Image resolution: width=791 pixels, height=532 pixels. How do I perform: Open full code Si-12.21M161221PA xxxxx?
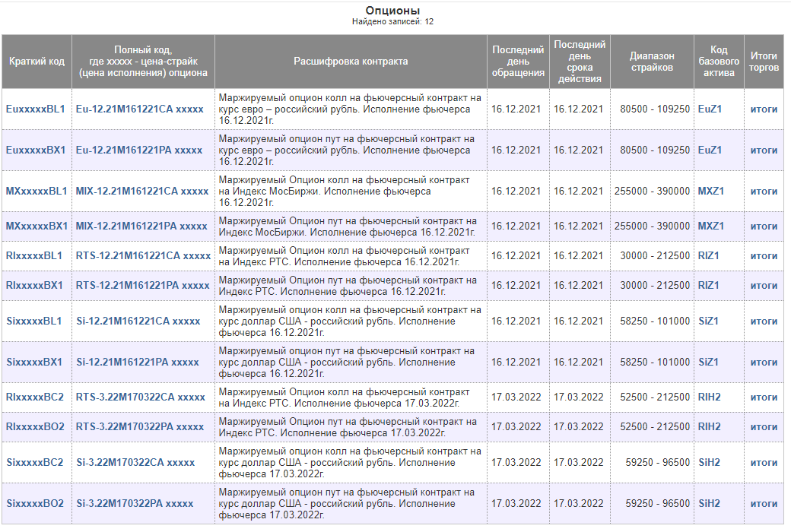pos(138,362)
